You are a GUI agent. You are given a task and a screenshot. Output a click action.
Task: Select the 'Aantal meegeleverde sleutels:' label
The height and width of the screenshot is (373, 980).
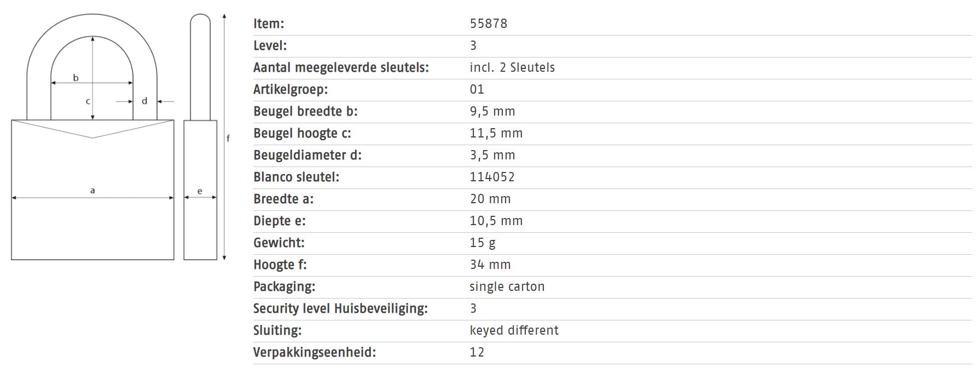point(341,67)
